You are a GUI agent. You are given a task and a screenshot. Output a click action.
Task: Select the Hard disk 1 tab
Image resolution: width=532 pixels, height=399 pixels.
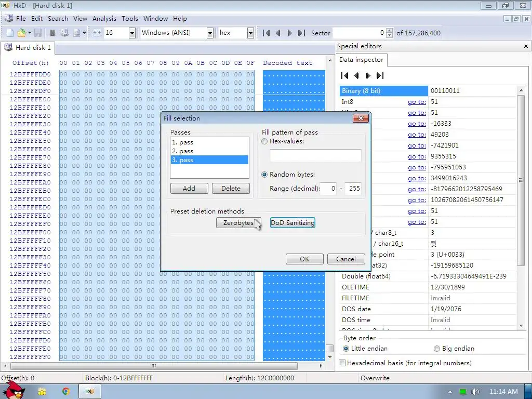tap(28, 47)
